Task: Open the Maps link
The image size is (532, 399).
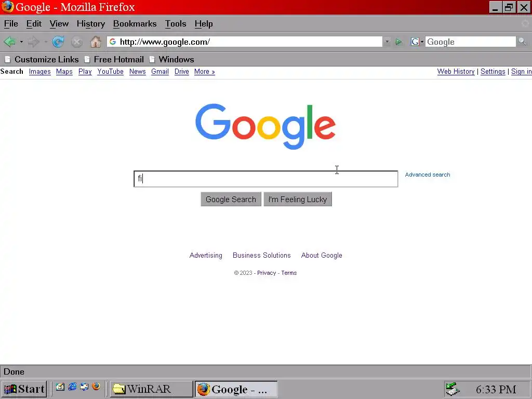Action: pyautogui.click(x=64, y=72)
